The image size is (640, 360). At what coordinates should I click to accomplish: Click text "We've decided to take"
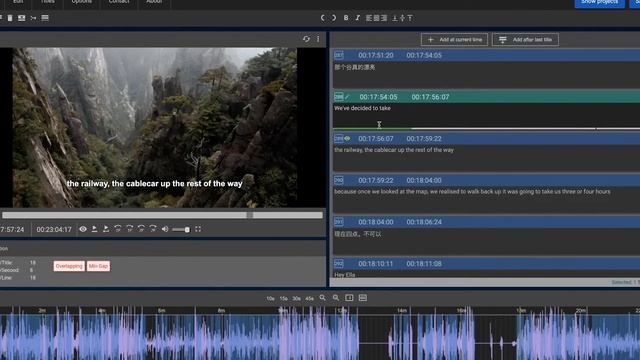(x=362, y=108)
